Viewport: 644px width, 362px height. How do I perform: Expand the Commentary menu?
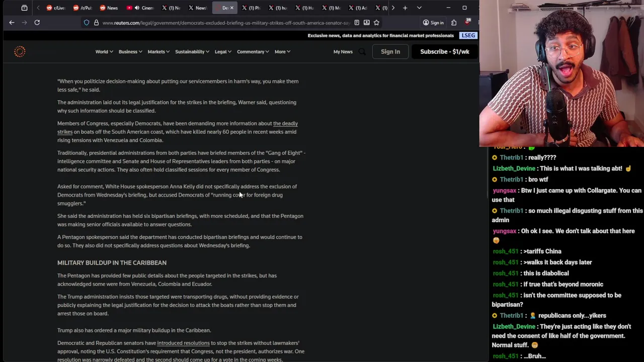pos(253,52)
